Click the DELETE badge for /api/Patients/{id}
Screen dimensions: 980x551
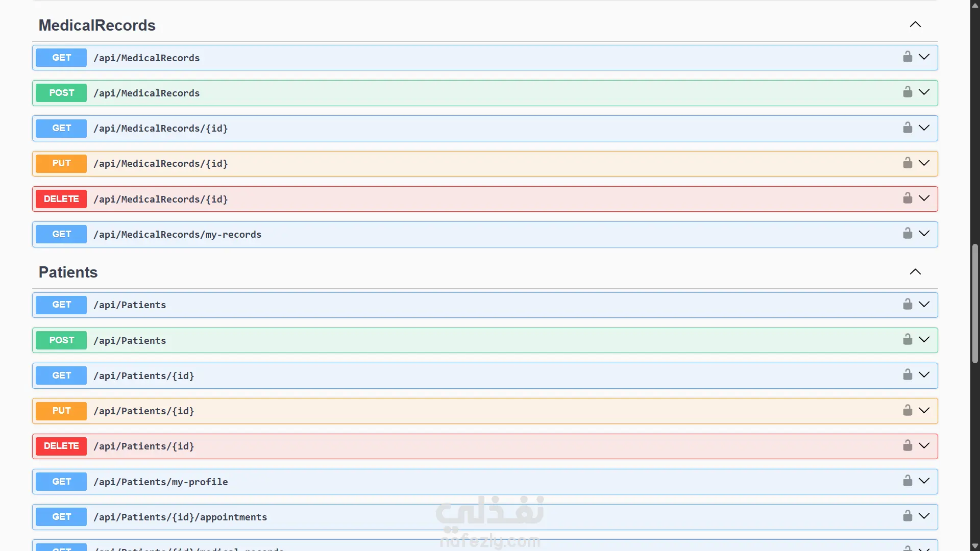coord(61,446)
